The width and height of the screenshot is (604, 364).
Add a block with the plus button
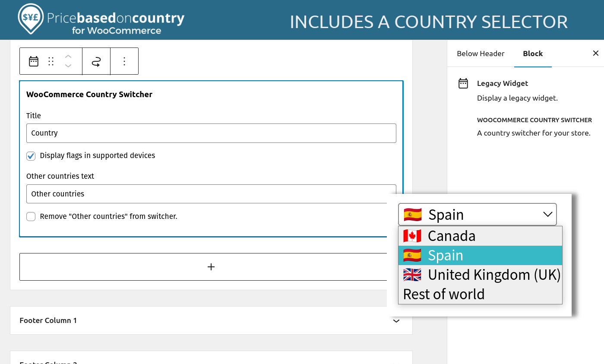coord(211,267)
